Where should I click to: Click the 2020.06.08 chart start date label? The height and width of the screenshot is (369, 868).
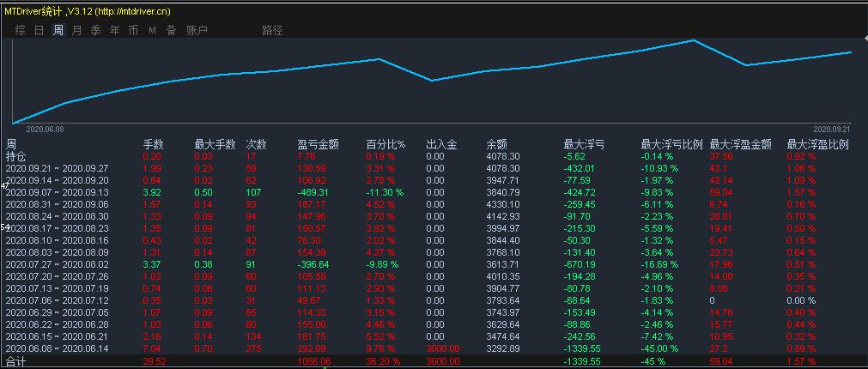point(45,129)
